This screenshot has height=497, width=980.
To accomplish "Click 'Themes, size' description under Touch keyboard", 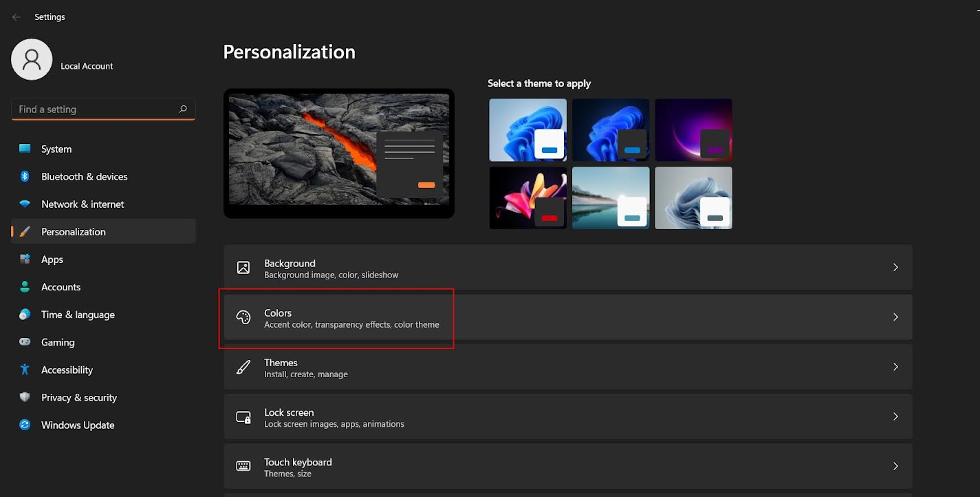I will tap(287, 474).
